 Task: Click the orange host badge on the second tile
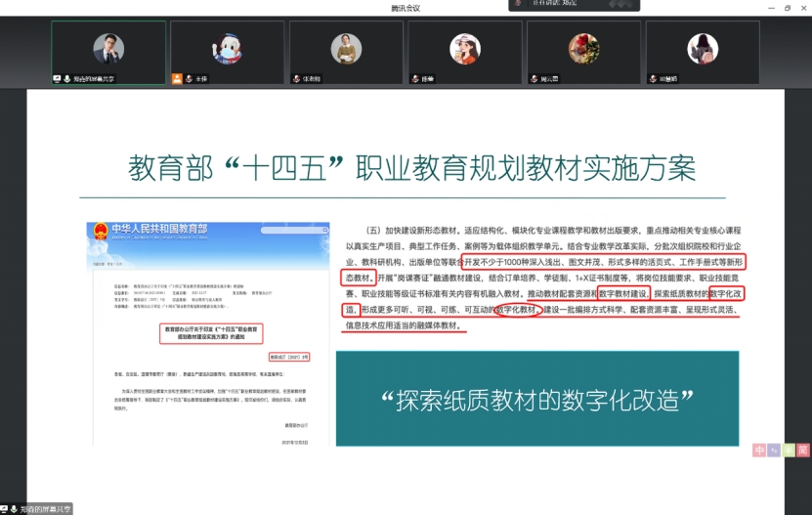tap(177, 79)
